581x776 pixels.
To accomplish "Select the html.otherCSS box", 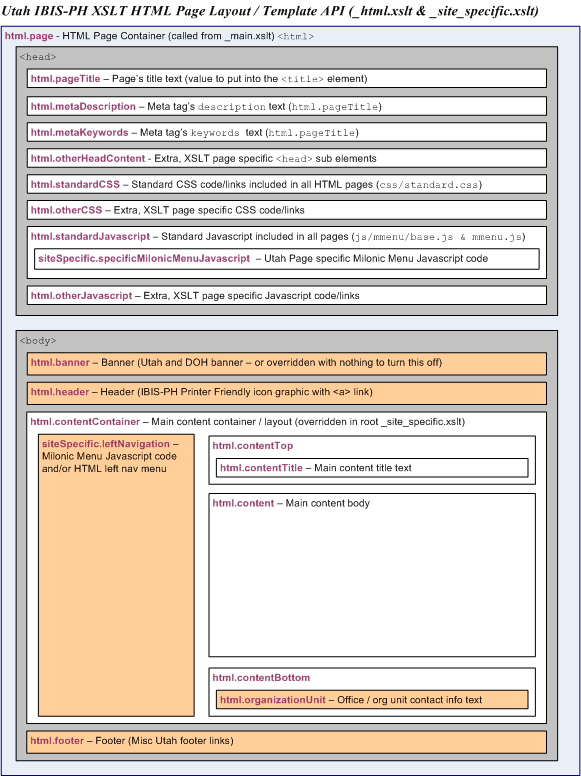I will [287, 210].
